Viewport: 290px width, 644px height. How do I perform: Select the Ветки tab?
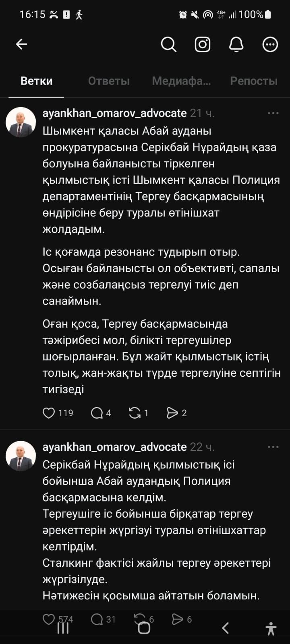click(36, 81)
